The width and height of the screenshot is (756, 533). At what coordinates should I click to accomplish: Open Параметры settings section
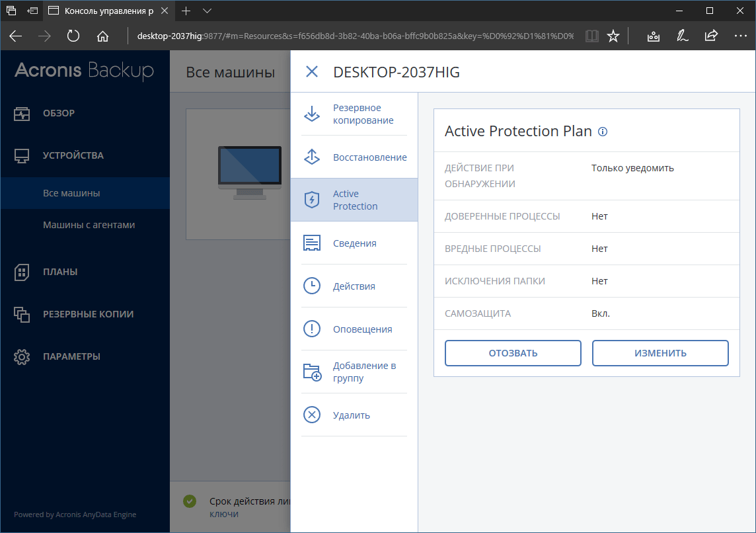pos(72,356)
